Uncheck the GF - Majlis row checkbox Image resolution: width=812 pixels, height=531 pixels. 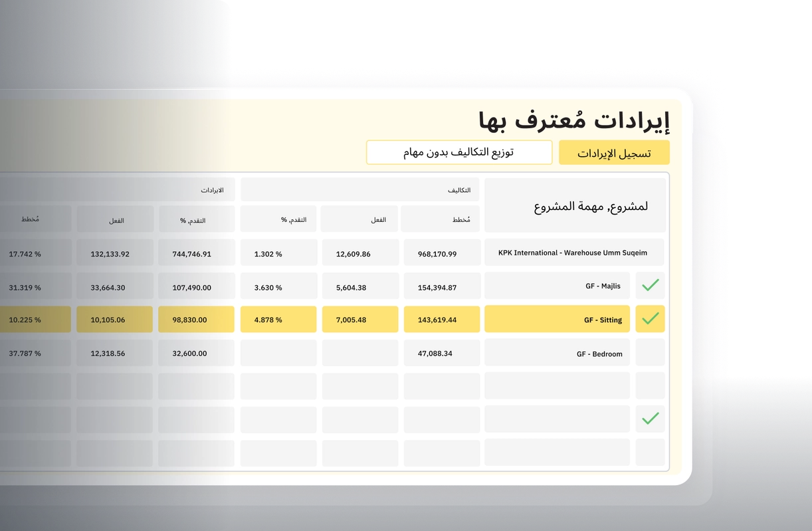[651, 286]
